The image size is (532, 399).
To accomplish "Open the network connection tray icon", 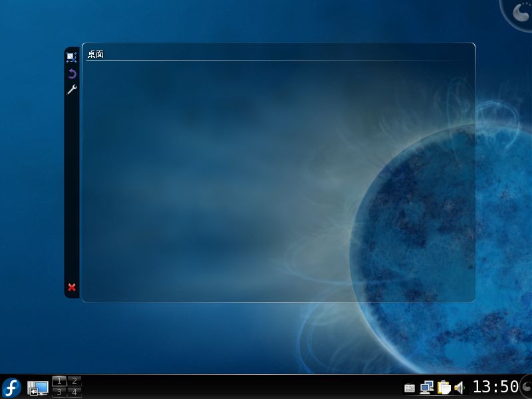I will pos(426,388).
